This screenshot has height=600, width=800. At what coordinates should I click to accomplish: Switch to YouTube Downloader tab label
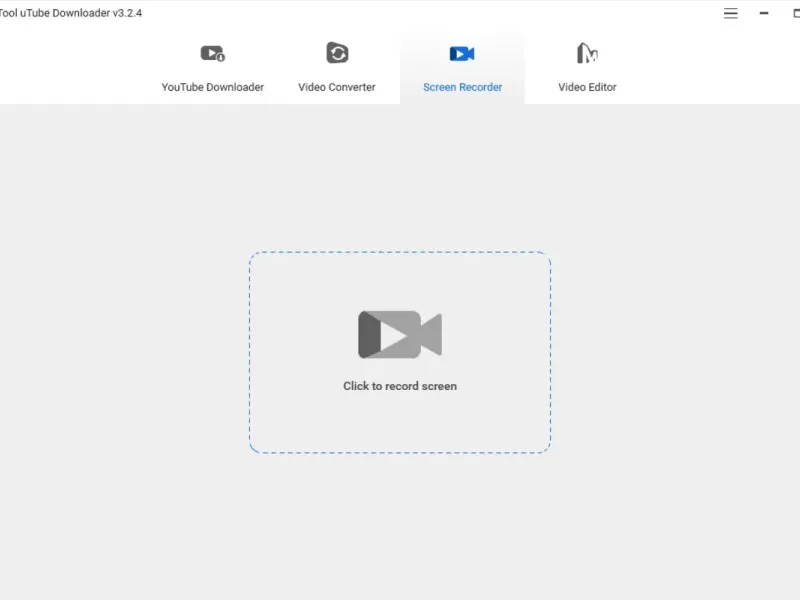(213, 87)
